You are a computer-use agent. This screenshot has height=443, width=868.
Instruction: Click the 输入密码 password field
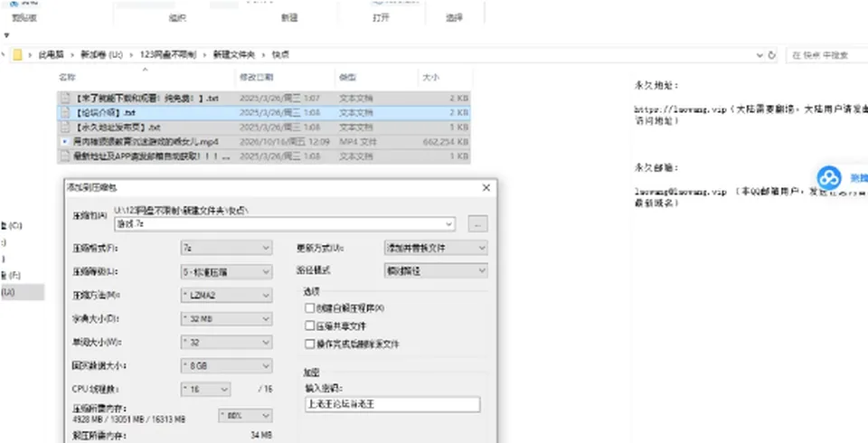pos(392,404)
